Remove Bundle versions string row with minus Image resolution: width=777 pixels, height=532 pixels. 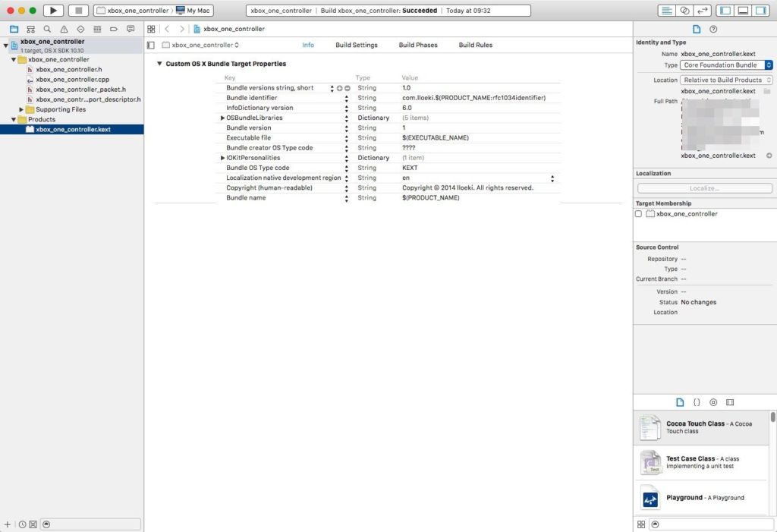pyautogui.click(x=348, y=88)
